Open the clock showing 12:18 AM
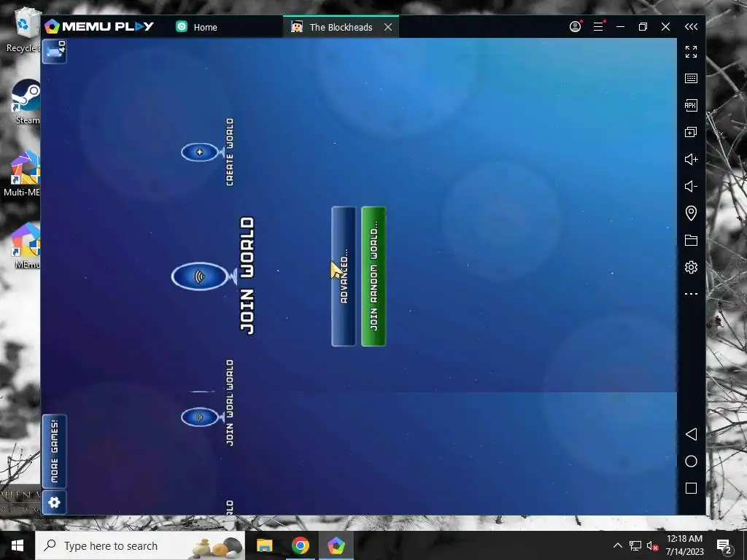 coord(684,545)
